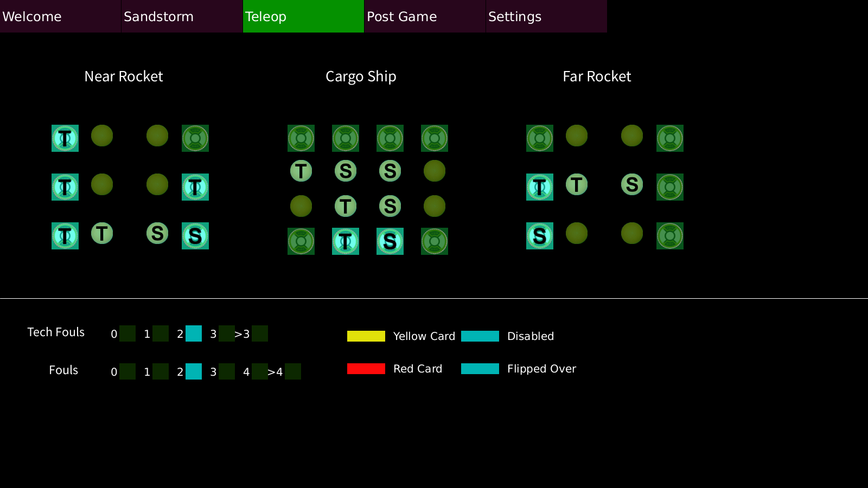Viewport: 868px width, 488px height.
Task: Click the S-marked hatch panel in Near Rocket
Action: point(195,236)
